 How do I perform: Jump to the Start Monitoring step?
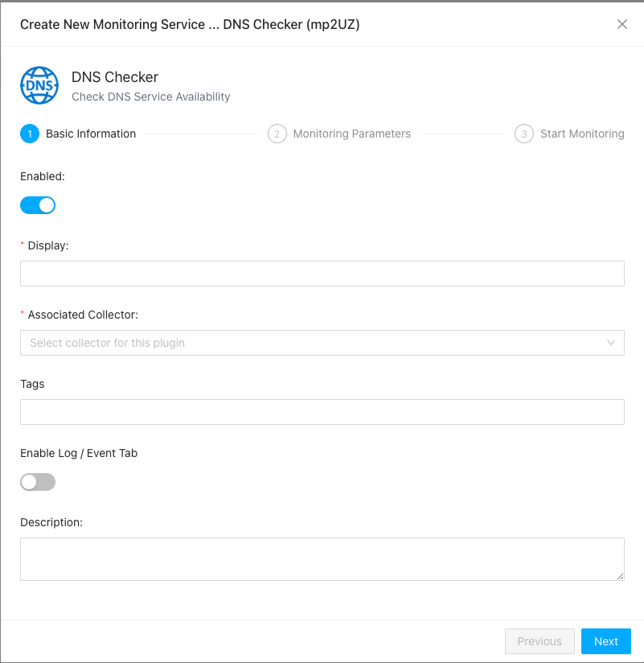pos(582,134)
